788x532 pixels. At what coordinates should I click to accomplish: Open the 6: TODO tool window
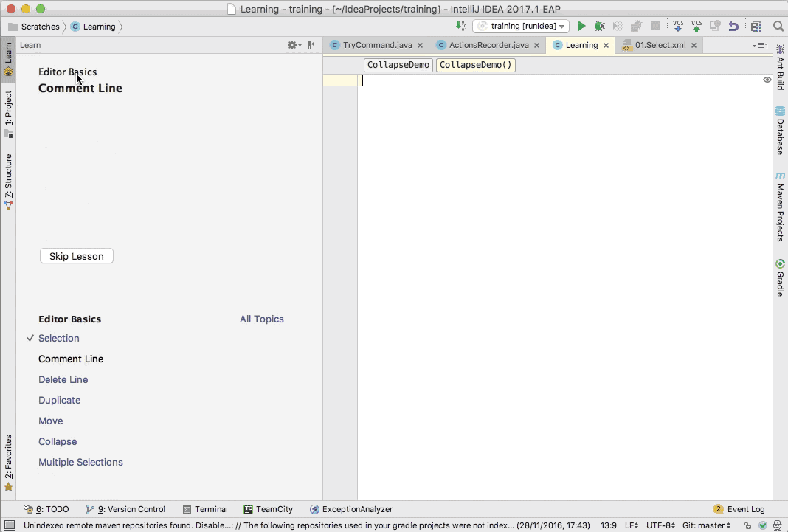coord(46,509)
